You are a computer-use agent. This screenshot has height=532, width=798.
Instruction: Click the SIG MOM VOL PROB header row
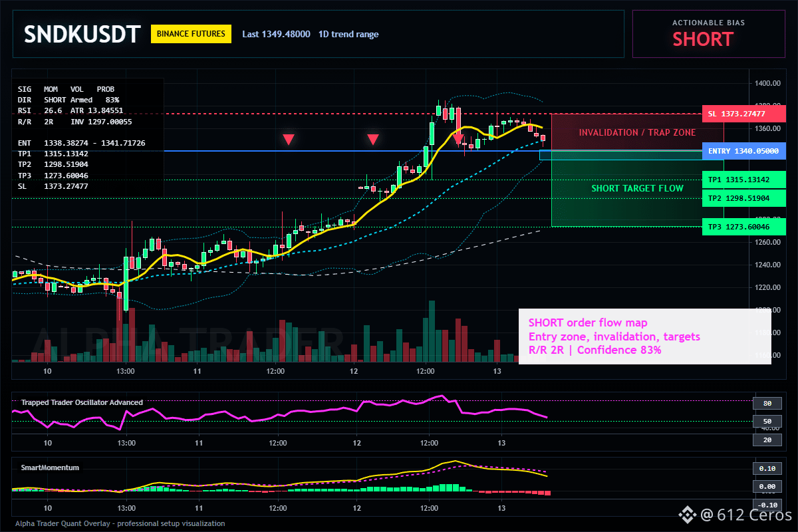(x=66, y=88)
